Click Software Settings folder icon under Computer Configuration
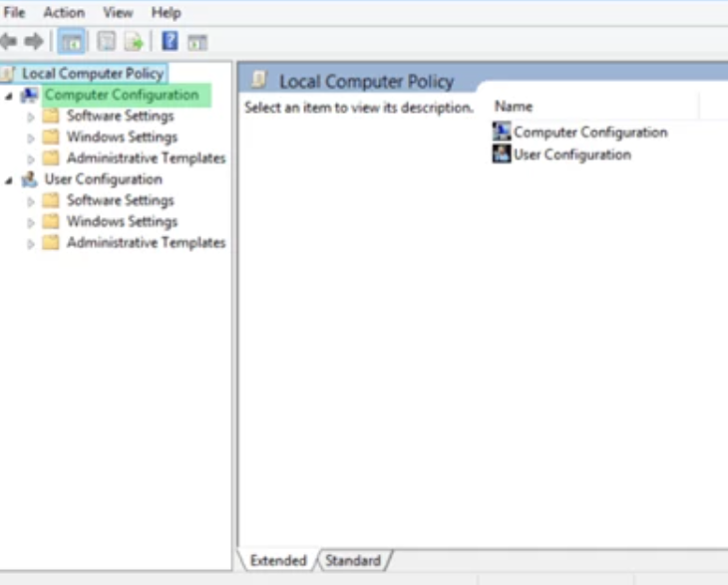The width and height of the screenshot is (728, 585). point(51,116)
